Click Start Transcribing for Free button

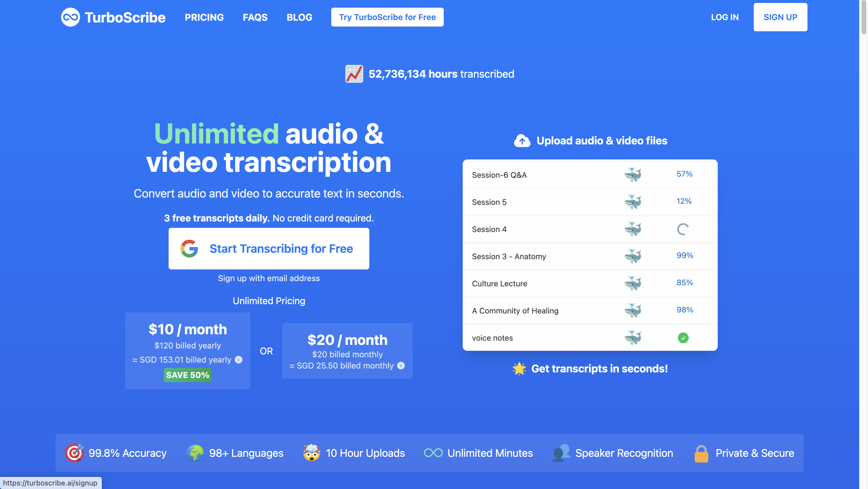[269, 249]
